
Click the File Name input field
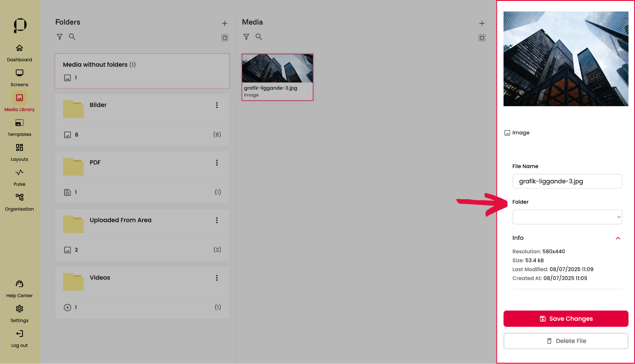tap(567, 181)
